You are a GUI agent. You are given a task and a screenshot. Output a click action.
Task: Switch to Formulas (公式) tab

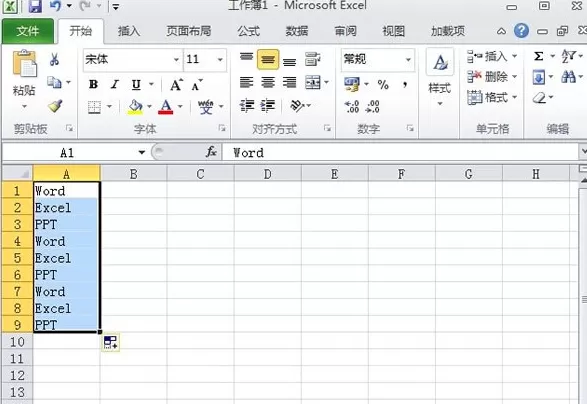point(249,31)
